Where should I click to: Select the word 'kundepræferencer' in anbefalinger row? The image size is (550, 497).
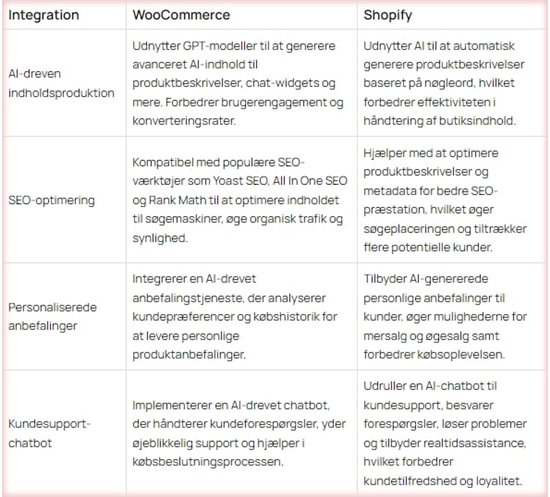click(x=183, y=317)
